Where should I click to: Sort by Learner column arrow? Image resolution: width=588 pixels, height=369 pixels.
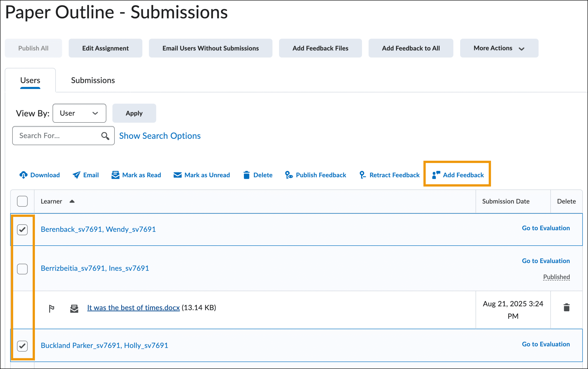(x=72, y=201)
